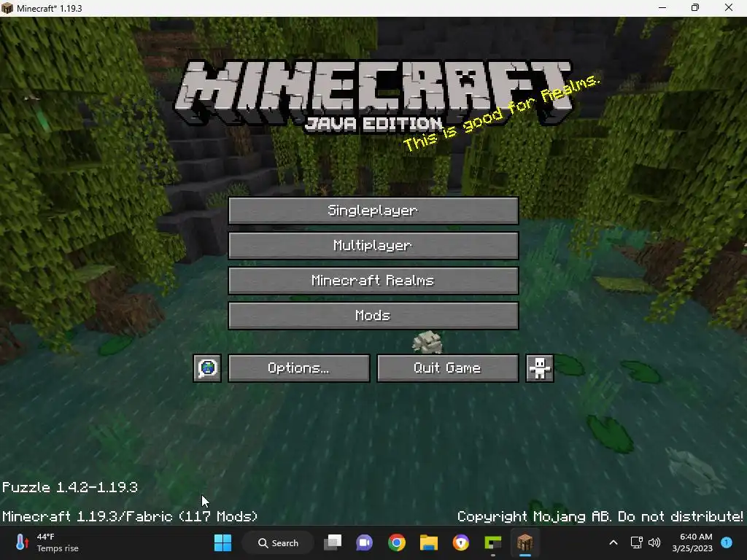Select the Minecraft crafting table taskbar icon
The width and height of the screenshot is (747, 560).
pyautogui.click(x=525, y=542)
